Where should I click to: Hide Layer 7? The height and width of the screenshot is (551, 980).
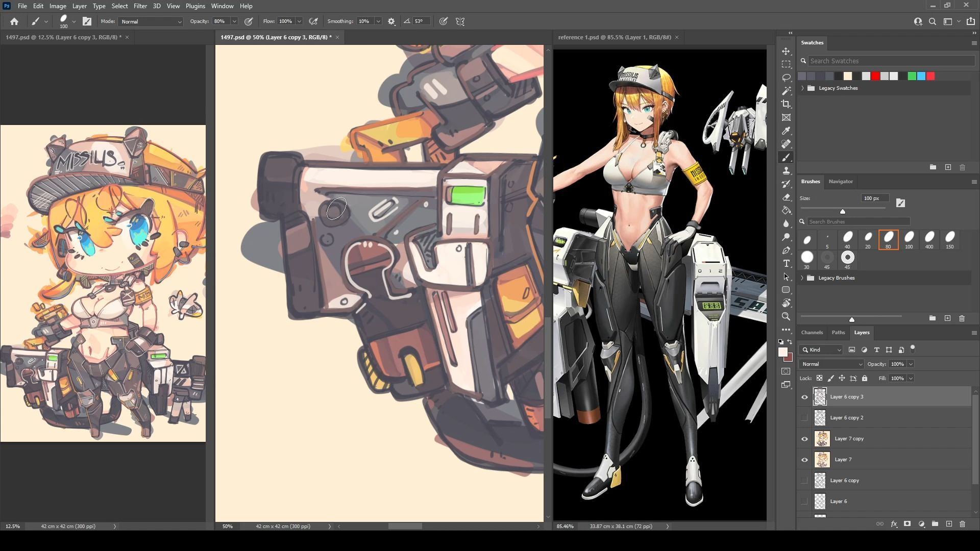coord(804,460)
